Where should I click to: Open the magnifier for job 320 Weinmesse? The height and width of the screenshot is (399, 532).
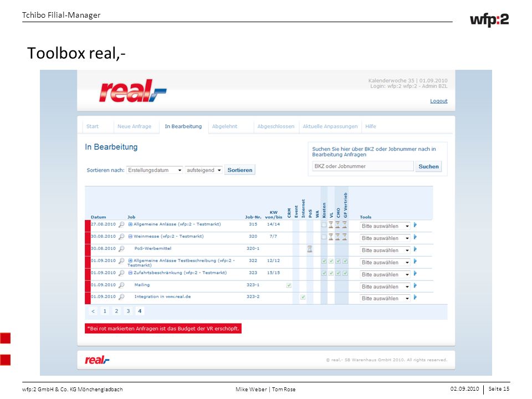121,237
